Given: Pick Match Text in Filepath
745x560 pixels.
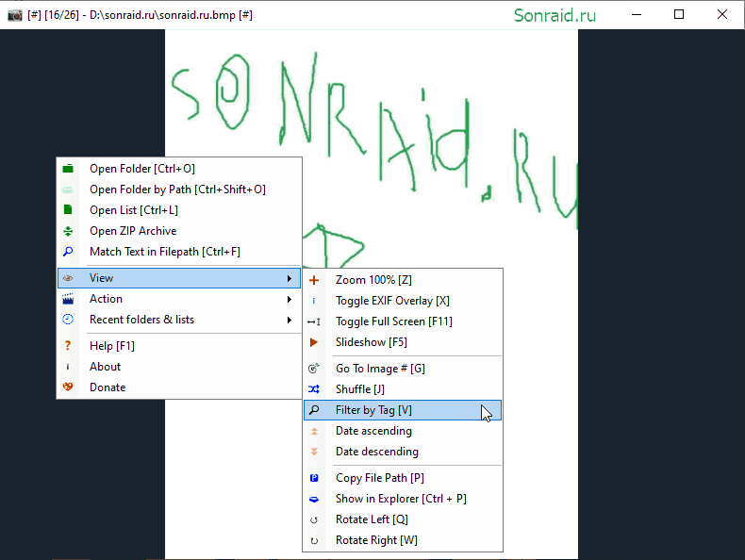Looking at the screenshot, I should pyautogui.click(x=179, y=252).
